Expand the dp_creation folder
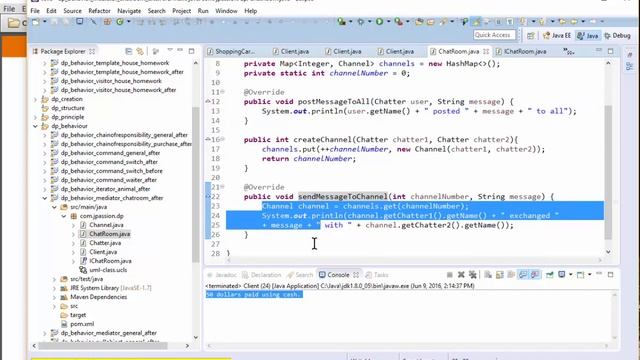This screenshot has width=640, height=360. click(x=35, y=99)
